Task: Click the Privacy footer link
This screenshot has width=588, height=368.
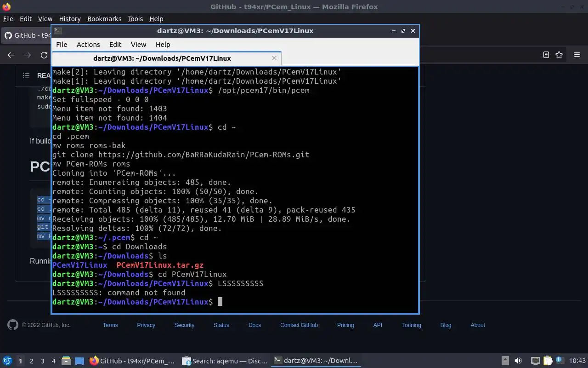Action: [146, 325]
